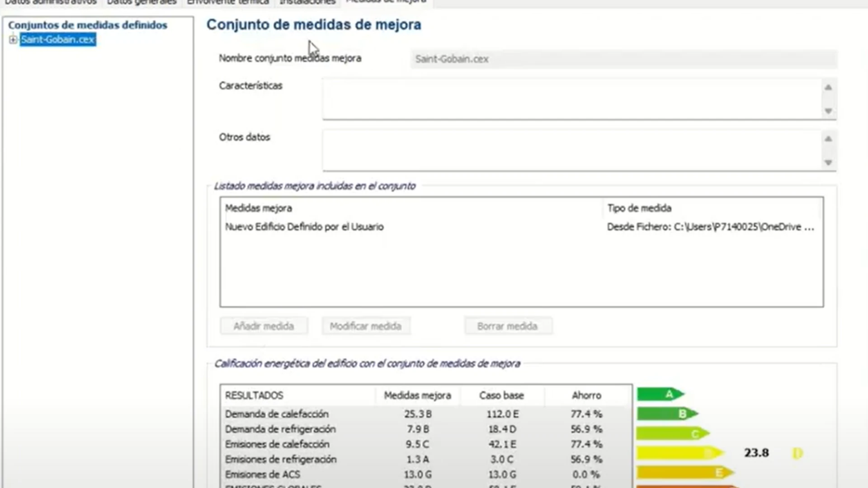Click the Modificar medida button
Viewport: 868px width, 488px height.
pyautogui.click(x=366, y=326)
